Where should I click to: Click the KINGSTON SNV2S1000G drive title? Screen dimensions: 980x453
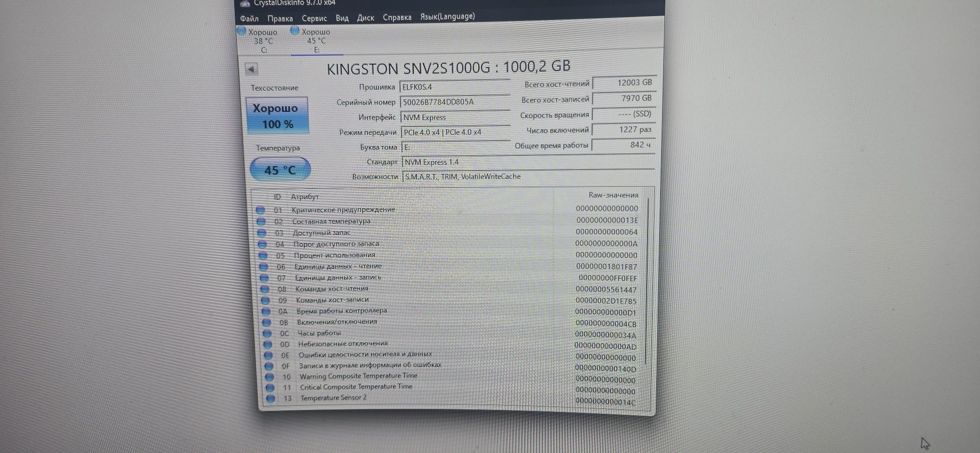448,68
